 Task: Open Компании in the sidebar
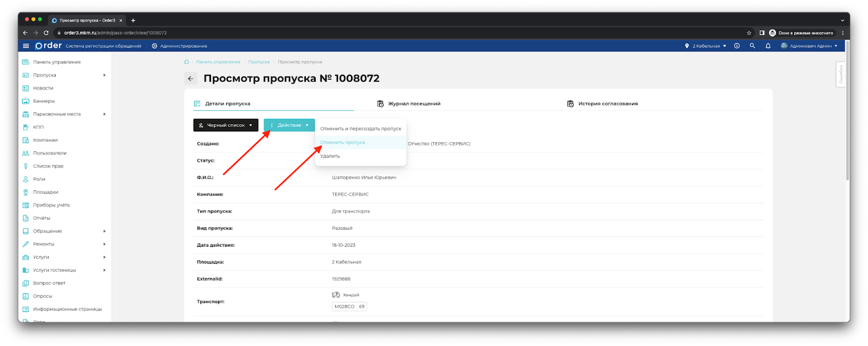[45, 140]
